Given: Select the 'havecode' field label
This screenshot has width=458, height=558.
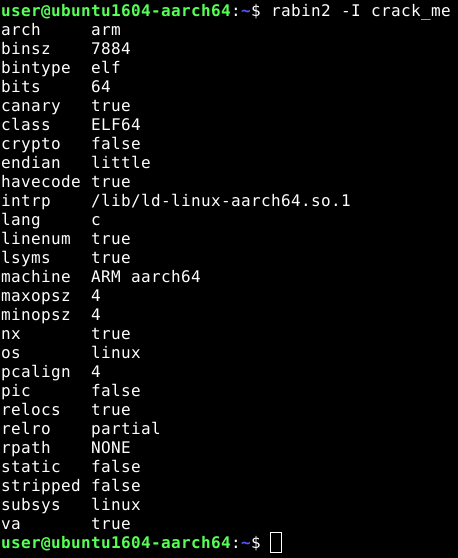Looking at the screenshot, I should tap(41, 182).
